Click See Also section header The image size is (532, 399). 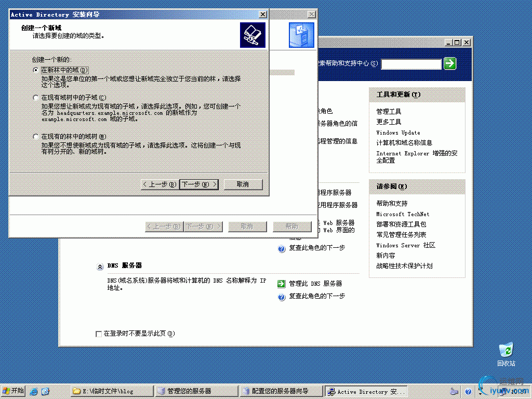417,187
